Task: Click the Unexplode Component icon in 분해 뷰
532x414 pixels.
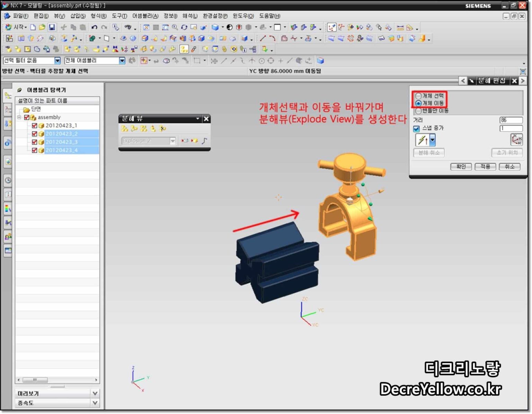Action: point(153,129)
